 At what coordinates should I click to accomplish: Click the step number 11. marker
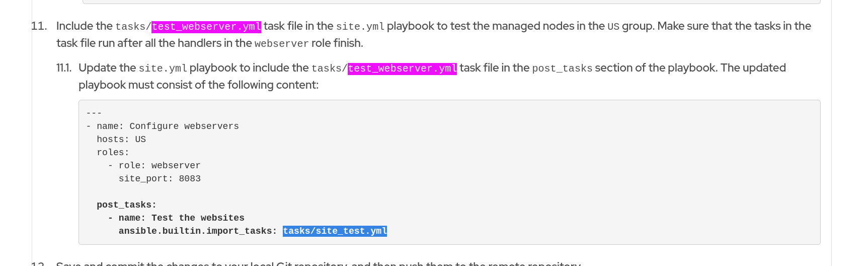(x=39, y=26)
